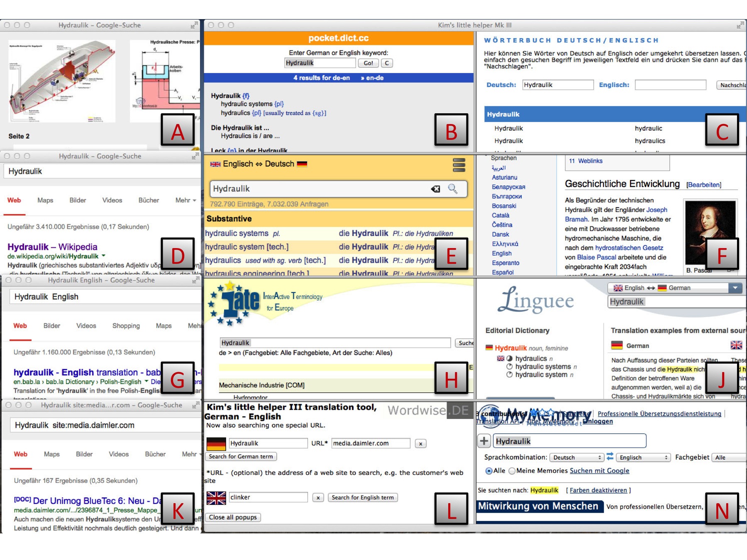The height and width of the screenshot is (560, 747).
Task: Select the MyMemory 'Alle' radio button
Action: [489, 471]
